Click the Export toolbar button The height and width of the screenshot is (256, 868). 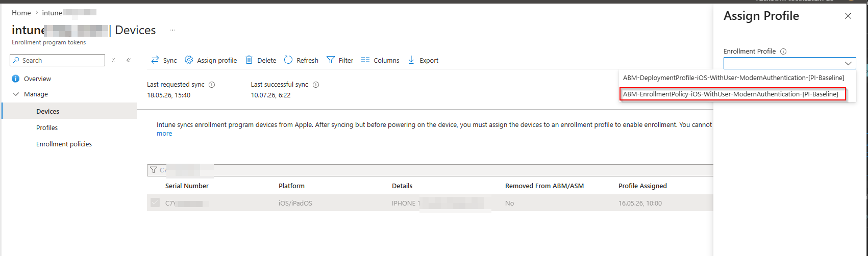pyautogui.click(x=424, y=60)
